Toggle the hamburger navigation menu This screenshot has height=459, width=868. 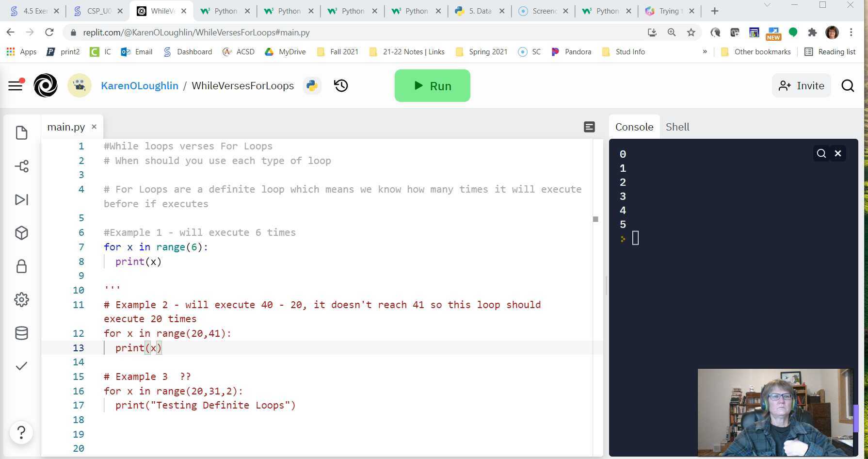pos(16,86)
